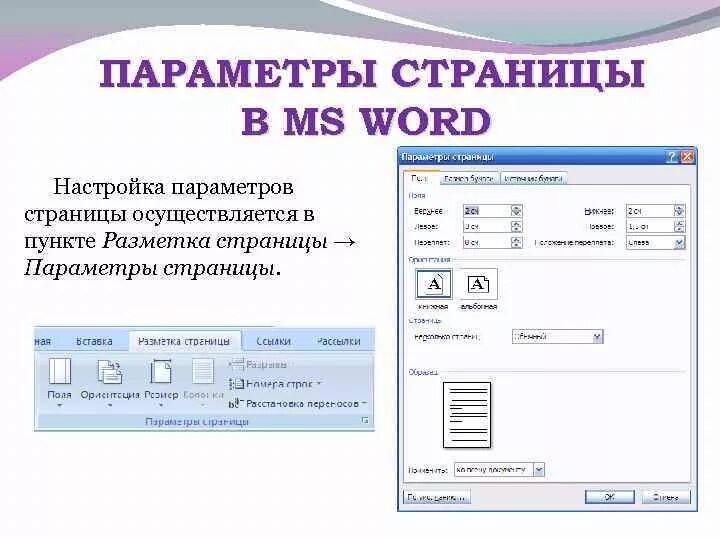This screenshot has height=540, width=720.
Task: Click the По умолчанию button
Action: (436, 497)
